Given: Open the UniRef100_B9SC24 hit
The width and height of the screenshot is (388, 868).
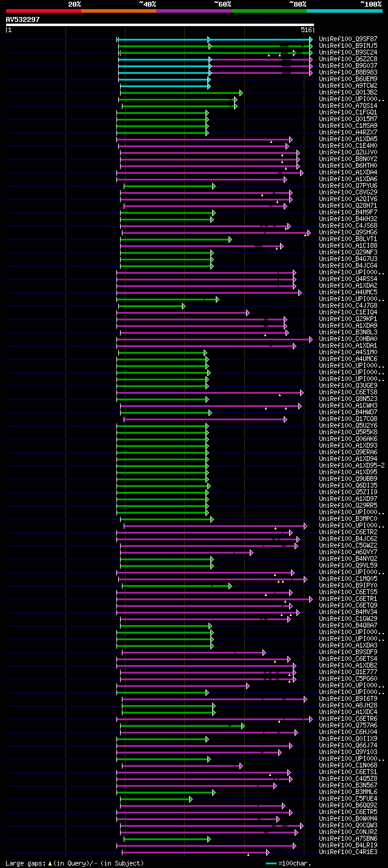Looking at the screenshot, I should [348, 53].
